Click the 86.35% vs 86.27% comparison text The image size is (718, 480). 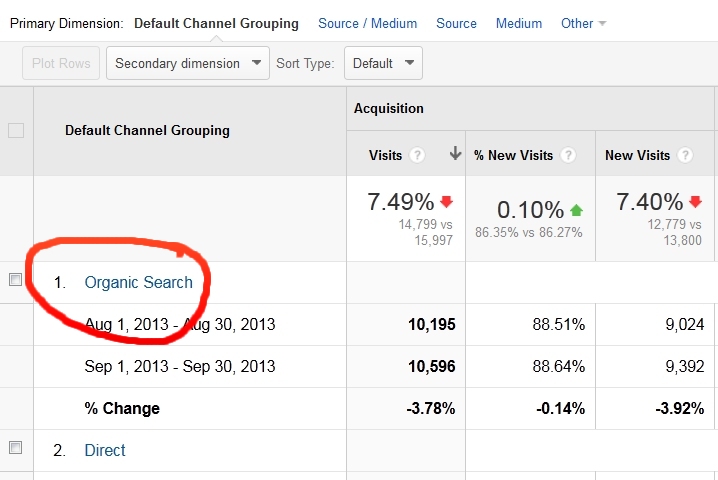528,233
